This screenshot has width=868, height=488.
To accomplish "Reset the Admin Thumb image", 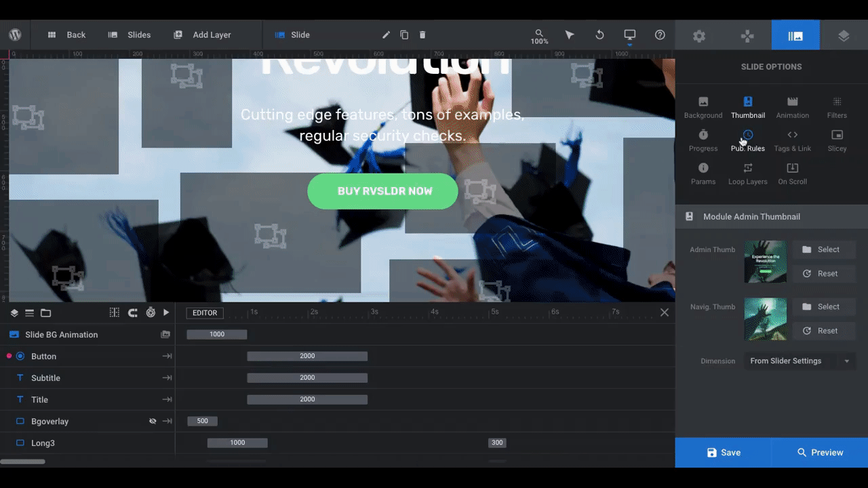I will (x=824, y=274).
